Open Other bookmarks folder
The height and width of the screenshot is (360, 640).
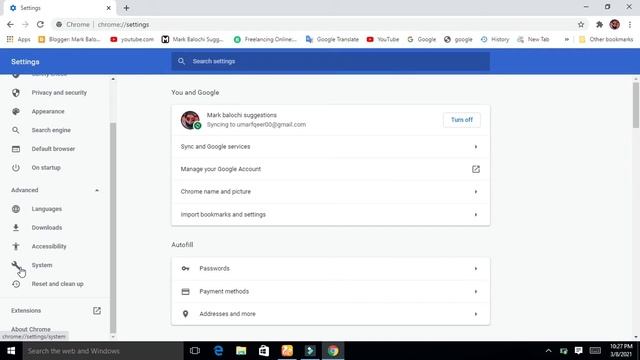coord(606,39)
